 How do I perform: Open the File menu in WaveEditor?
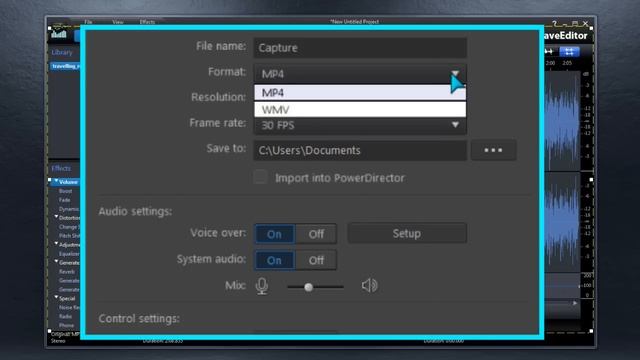click(88, 22)
